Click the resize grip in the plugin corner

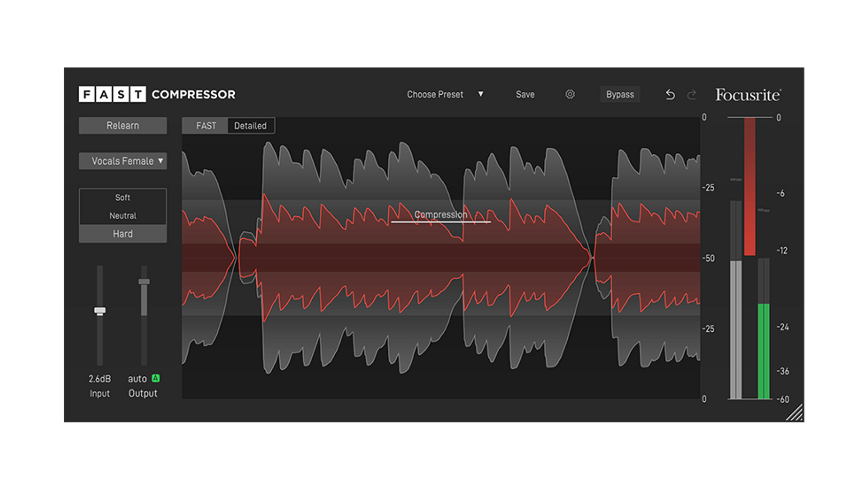click(x=794, y=412)
